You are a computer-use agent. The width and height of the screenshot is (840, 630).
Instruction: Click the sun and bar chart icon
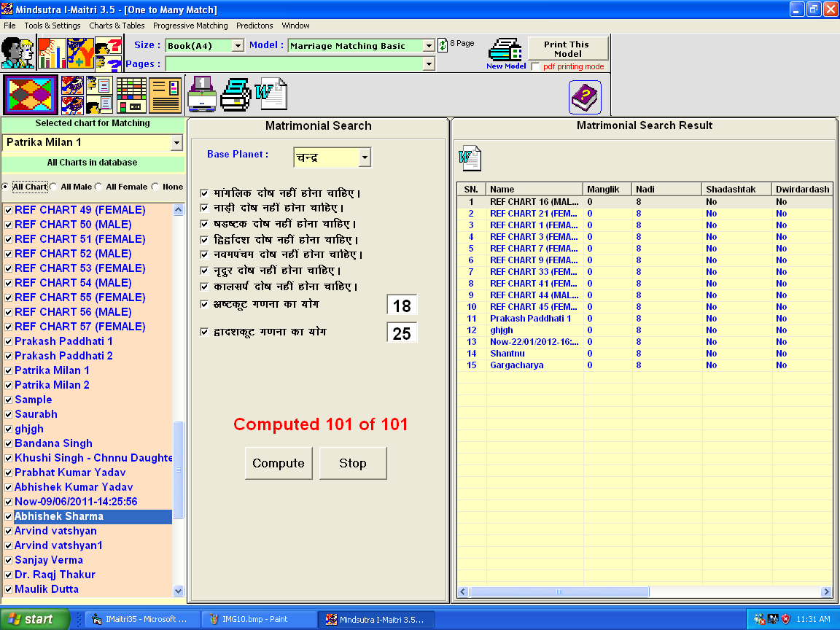(x=52, y=52)
